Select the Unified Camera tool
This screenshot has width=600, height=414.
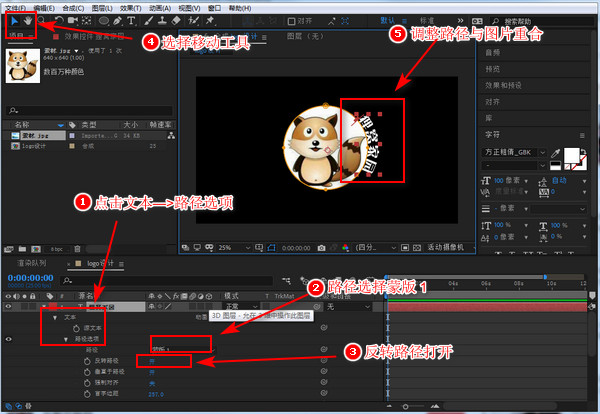click(x=72, y=20)
